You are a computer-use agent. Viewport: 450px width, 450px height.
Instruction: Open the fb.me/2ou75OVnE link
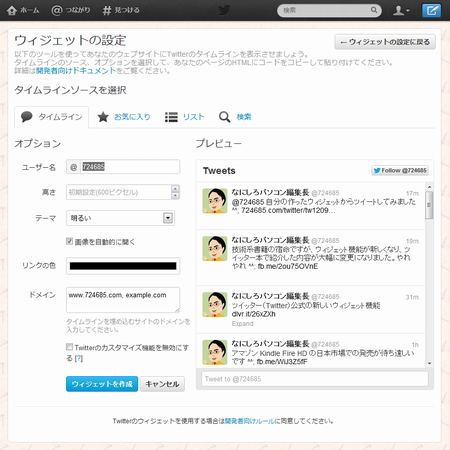pyautogui.click(x=288, y=266)
